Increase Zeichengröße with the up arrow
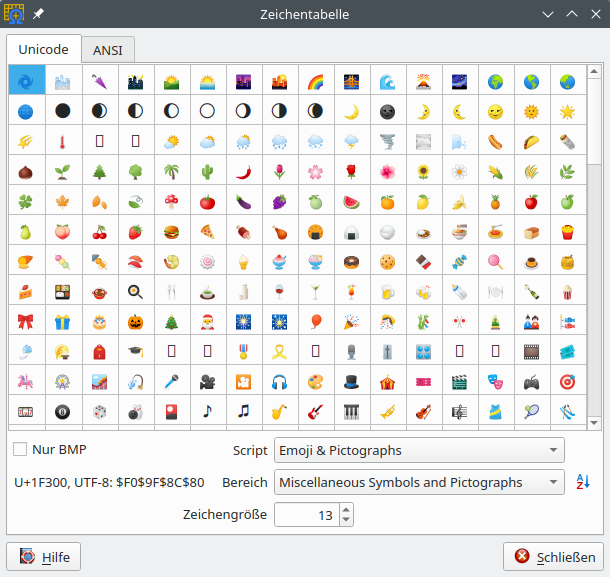Screen dimensions: 610x577 346,509
